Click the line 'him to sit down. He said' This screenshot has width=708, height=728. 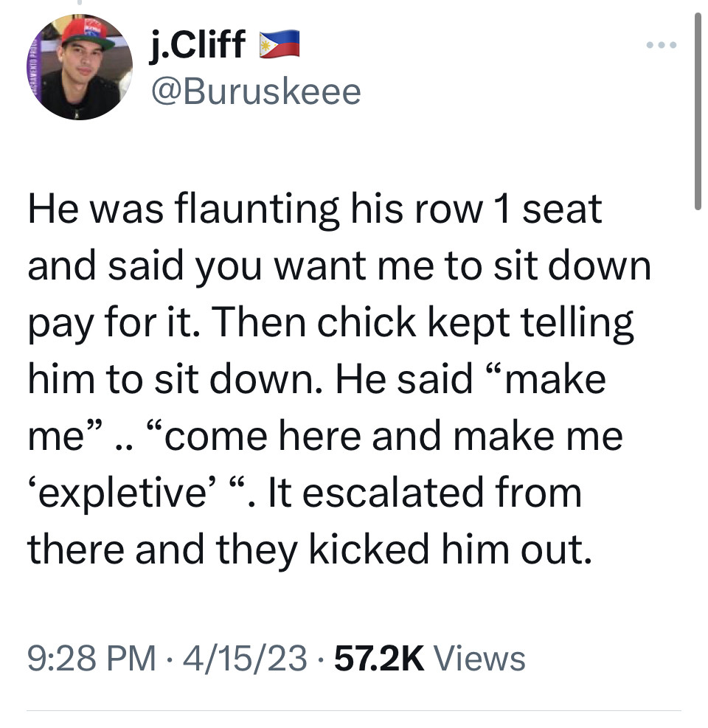250,380
